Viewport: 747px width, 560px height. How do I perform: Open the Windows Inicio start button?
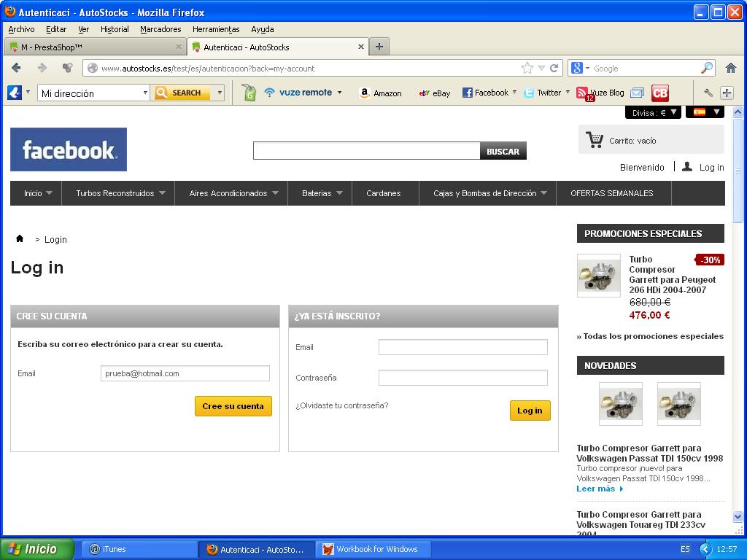pos(37,549)
